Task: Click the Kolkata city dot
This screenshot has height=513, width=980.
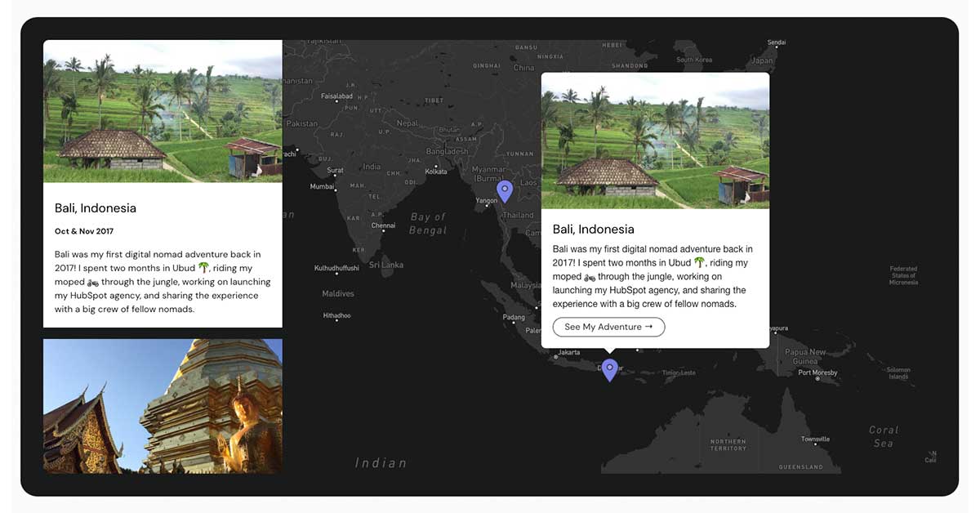Action: tap(435, 165)
